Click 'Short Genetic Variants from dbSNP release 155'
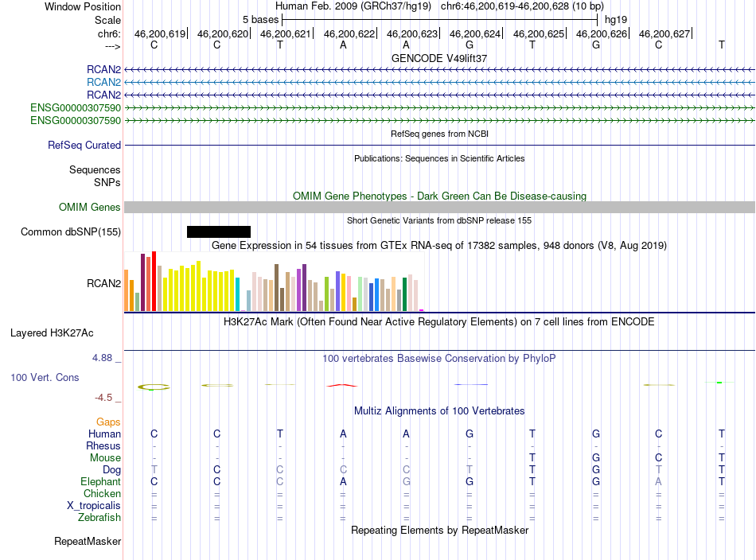The height and width of the screenshot is (560, 756). click(x=439, y=220)
